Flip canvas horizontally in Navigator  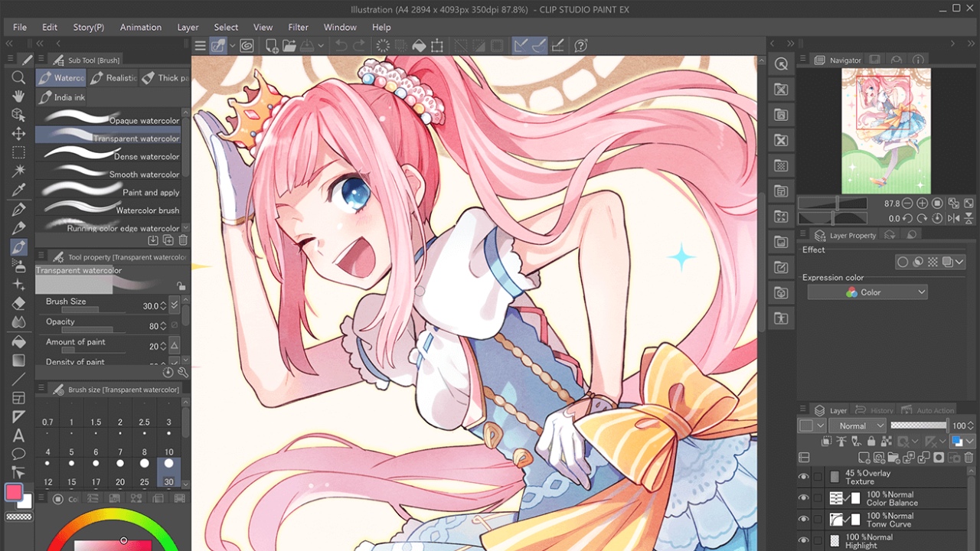coord(954,218)
